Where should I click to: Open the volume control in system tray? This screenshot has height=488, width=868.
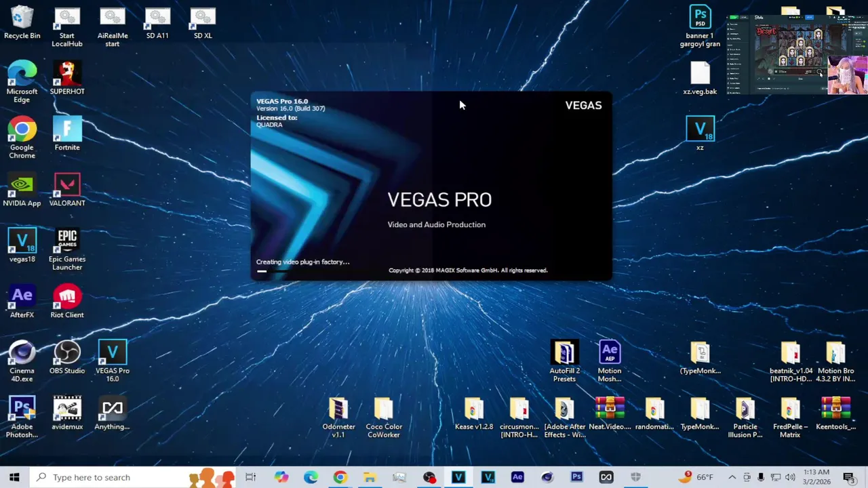pos(789,477)
